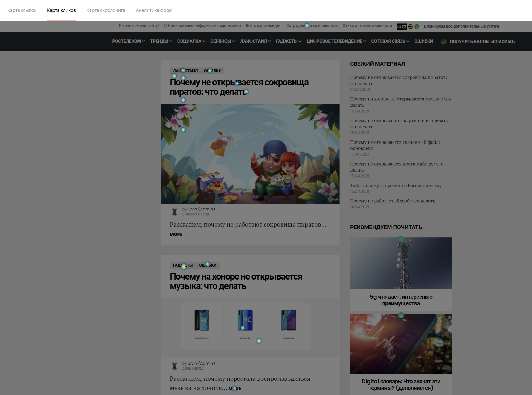Click the СВЕЖИЙ МАТЕРИАЛ heading

pyautogui.click(x=377, y=64)
